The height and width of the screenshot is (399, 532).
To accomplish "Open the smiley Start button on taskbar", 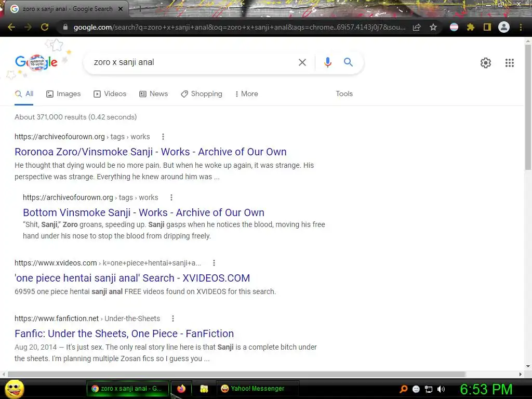I will 14,389.
